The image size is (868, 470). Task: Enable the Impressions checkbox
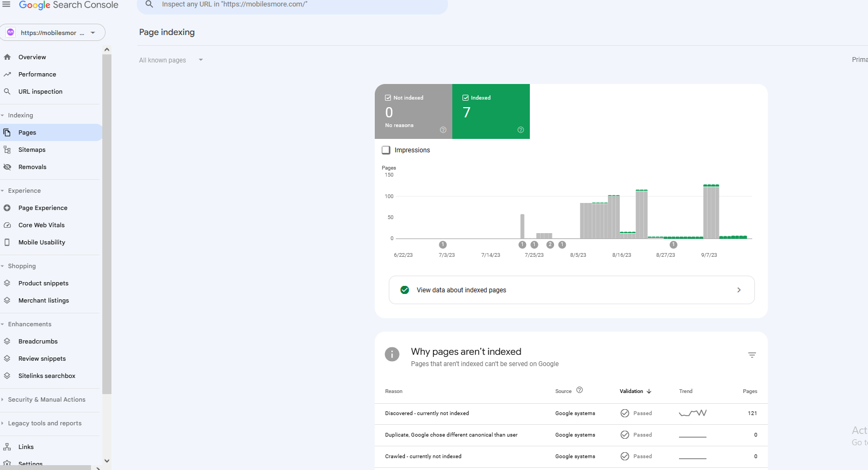[386, 150]
